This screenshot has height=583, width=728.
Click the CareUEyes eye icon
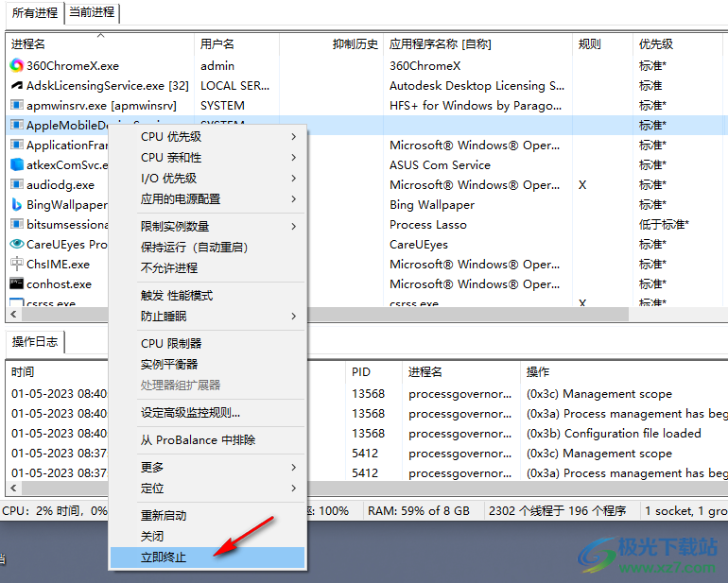[17, 244]
